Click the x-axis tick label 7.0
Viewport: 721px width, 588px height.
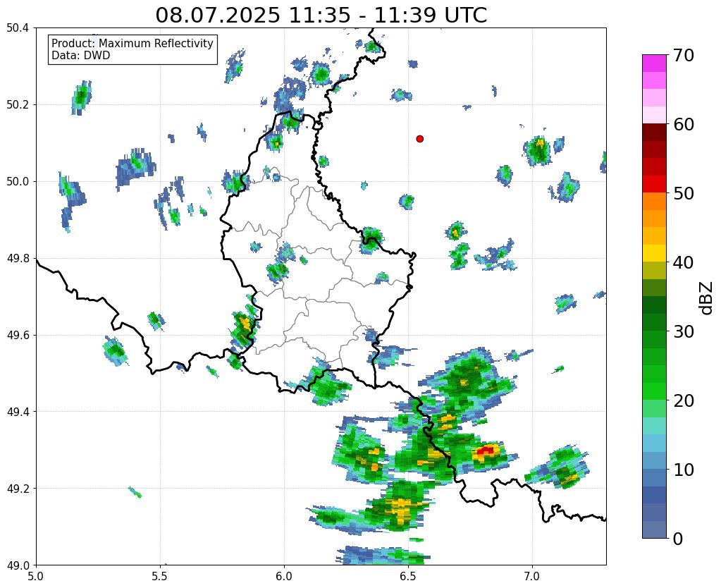pyautogui.click(x=532, y=576)
